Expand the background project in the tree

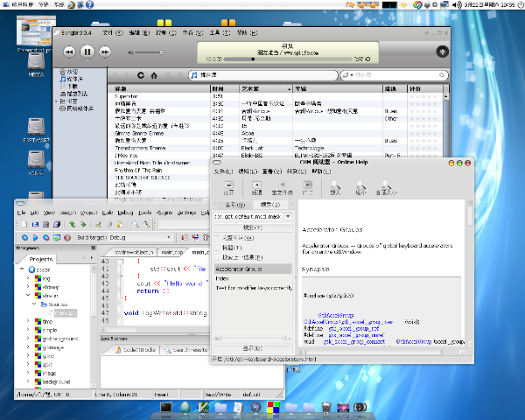28,381
